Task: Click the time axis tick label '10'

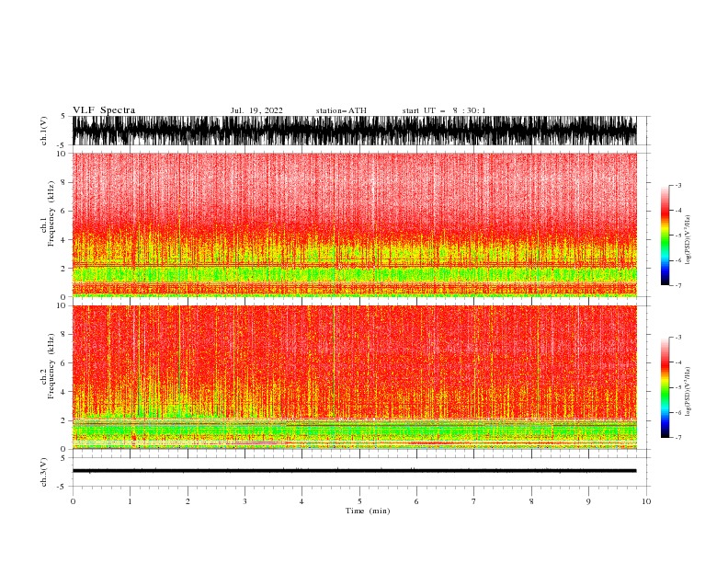Action: [x=646, y=501]
